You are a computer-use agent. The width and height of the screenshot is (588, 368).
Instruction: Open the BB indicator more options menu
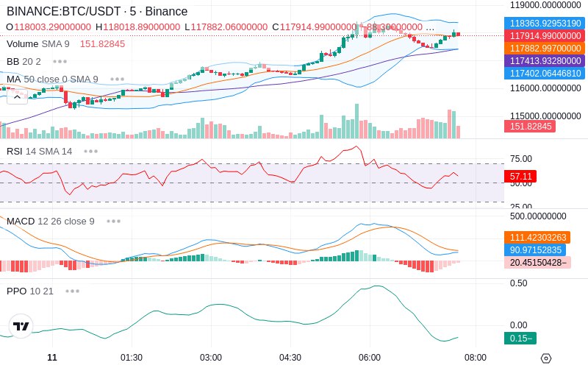click(60, 61)
